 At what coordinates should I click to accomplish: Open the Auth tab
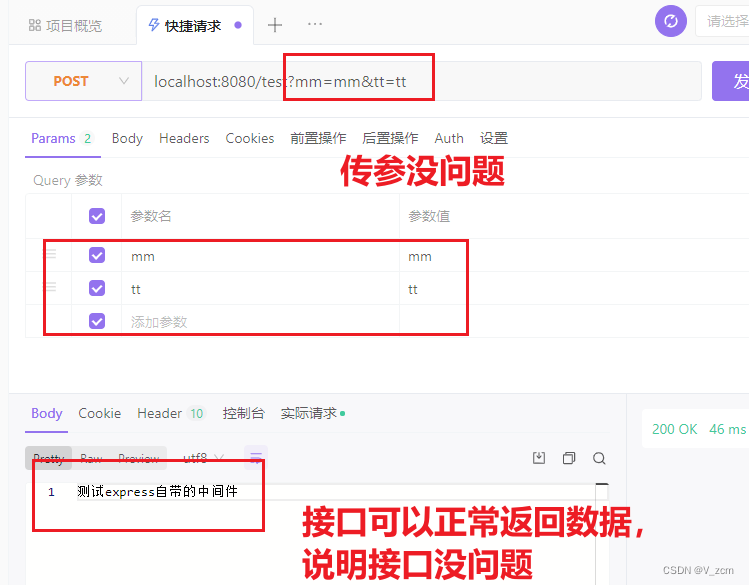point(449,138)
